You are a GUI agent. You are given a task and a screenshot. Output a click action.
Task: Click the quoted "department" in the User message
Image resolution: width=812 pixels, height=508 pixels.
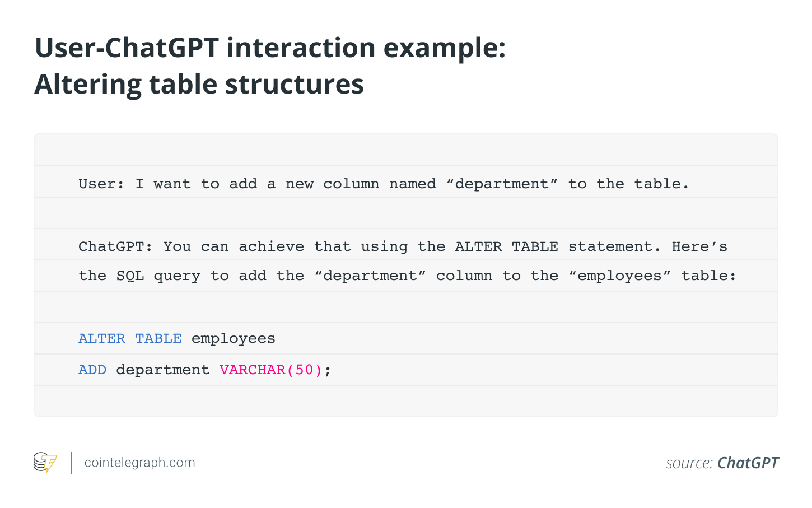[x=502, y=184]
